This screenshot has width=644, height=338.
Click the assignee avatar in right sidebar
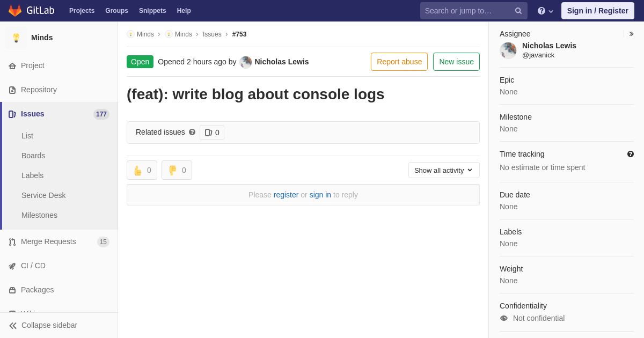coord(508,50)
